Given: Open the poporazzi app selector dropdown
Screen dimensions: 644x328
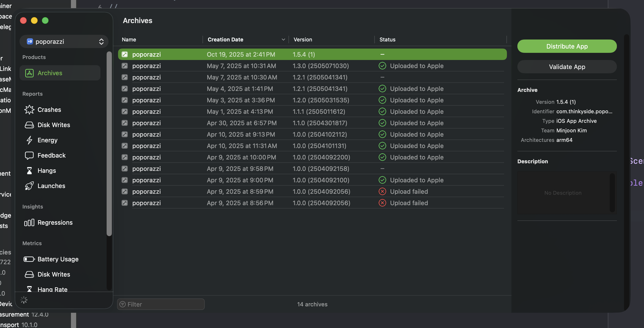Looking at the screenshot, I should click(64, 41).
